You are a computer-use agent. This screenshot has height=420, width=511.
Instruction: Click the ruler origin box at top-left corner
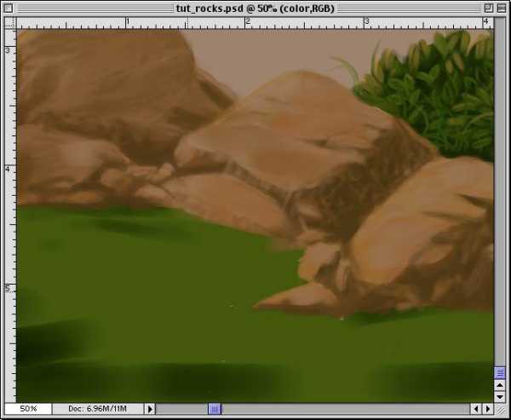tap(10, 23)
